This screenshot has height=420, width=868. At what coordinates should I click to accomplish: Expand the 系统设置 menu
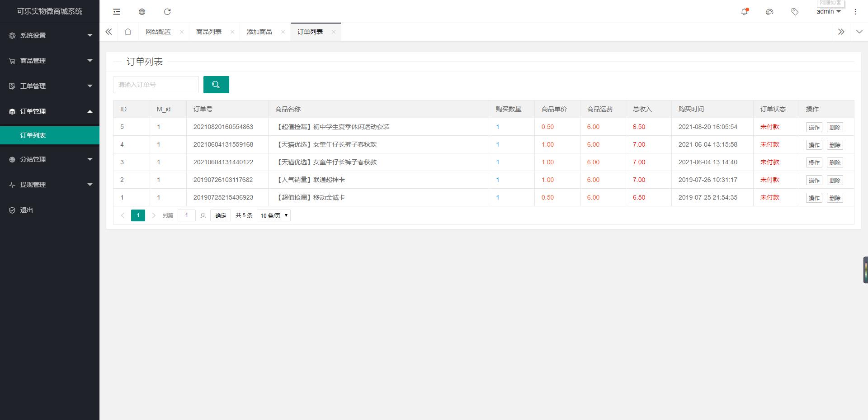click(90, 35)
